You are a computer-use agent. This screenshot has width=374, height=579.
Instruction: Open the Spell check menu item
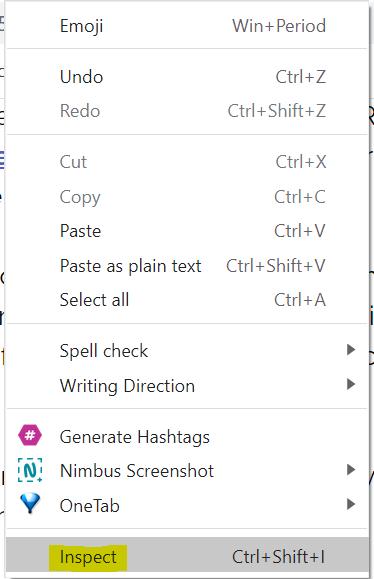pyautogui.click(x=187, y=351)
